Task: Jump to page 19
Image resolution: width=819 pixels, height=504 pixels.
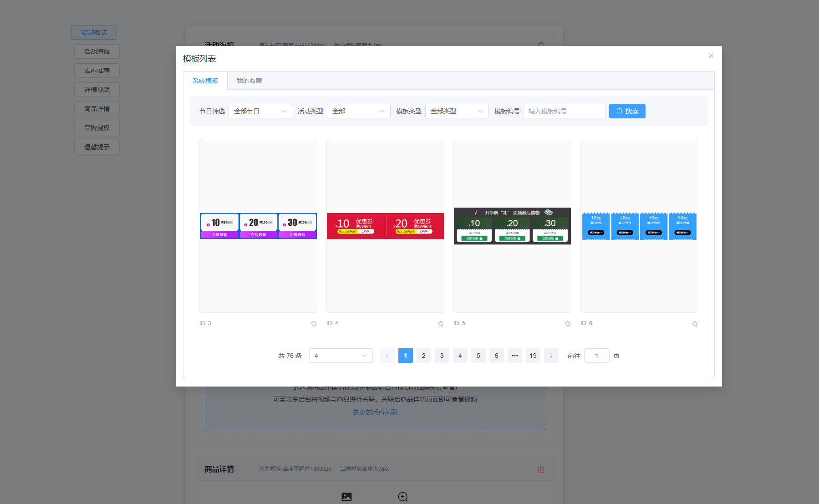Action: click(x=533, y=356)
